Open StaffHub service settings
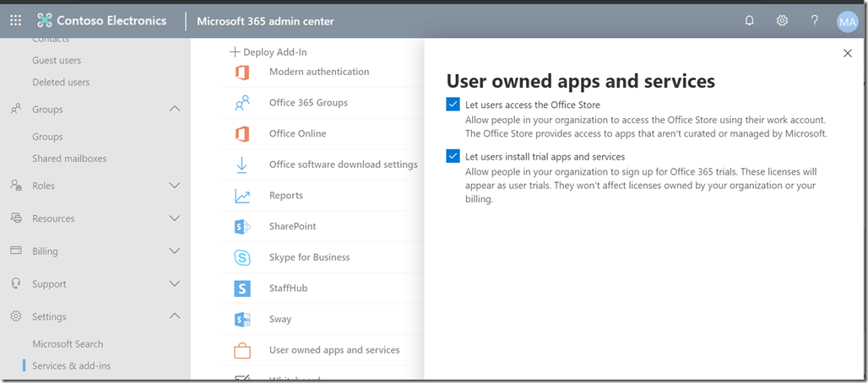The height and width of the screenshot is (383, 868). pos(289,289)
